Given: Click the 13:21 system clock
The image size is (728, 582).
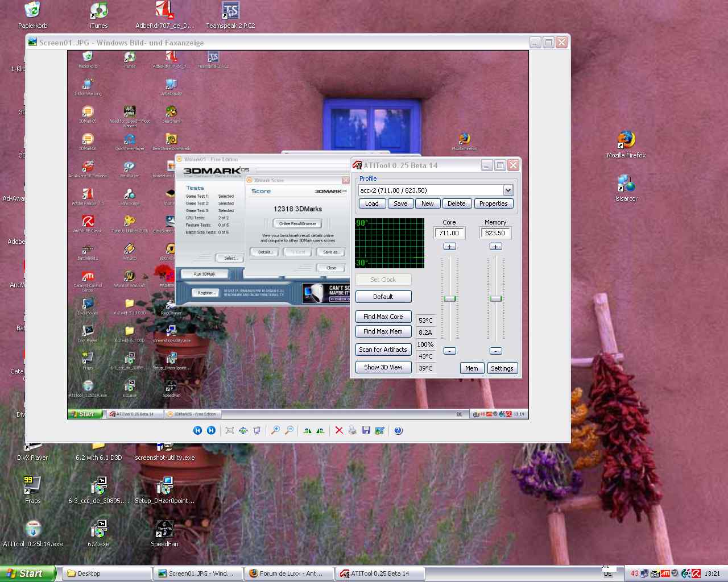Looking at the screenshot, I should pyautogui.click(x=712, y=573).
